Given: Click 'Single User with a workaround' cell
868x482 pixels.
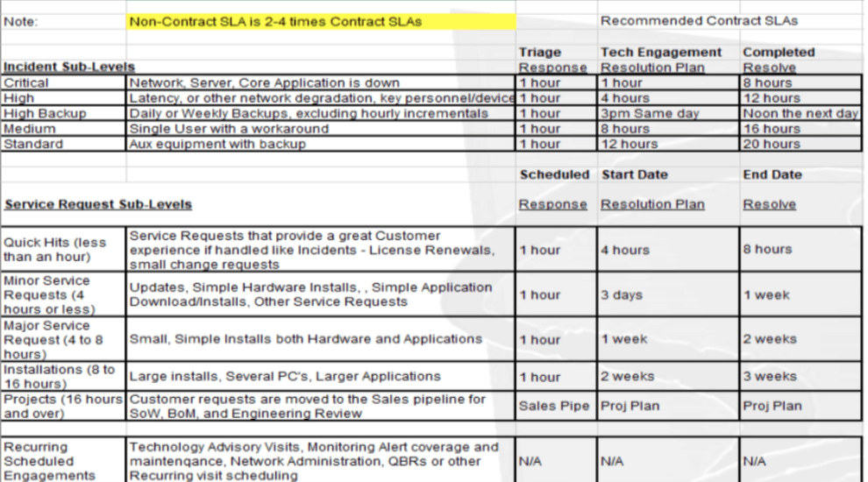Looking at the screenshot, I should (321, 128).
